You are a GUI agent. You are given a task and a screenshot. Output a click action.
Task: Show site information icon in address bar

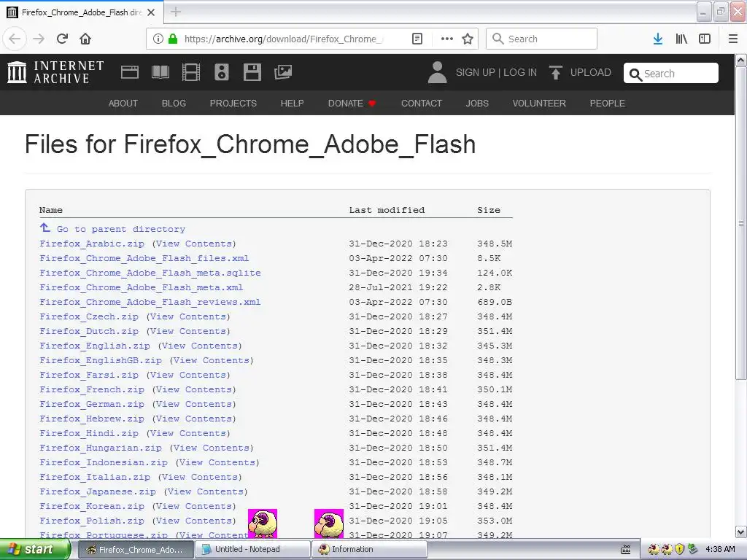[x=158, y=39]
